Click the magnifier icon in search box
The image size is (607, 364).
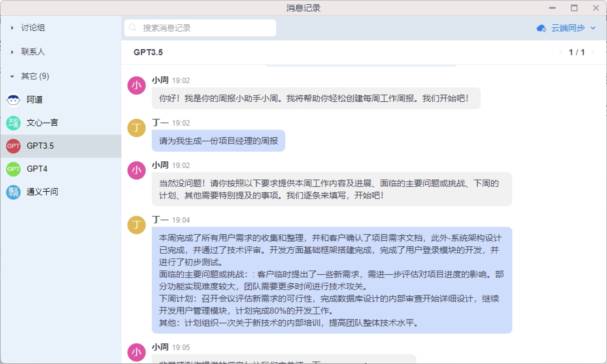click(133, 28)
